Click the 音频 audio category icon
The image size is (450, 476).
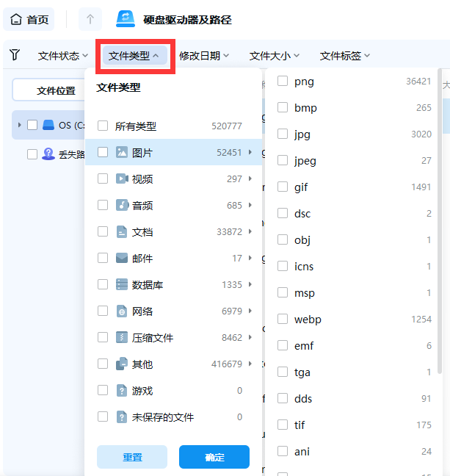[122, 205]
